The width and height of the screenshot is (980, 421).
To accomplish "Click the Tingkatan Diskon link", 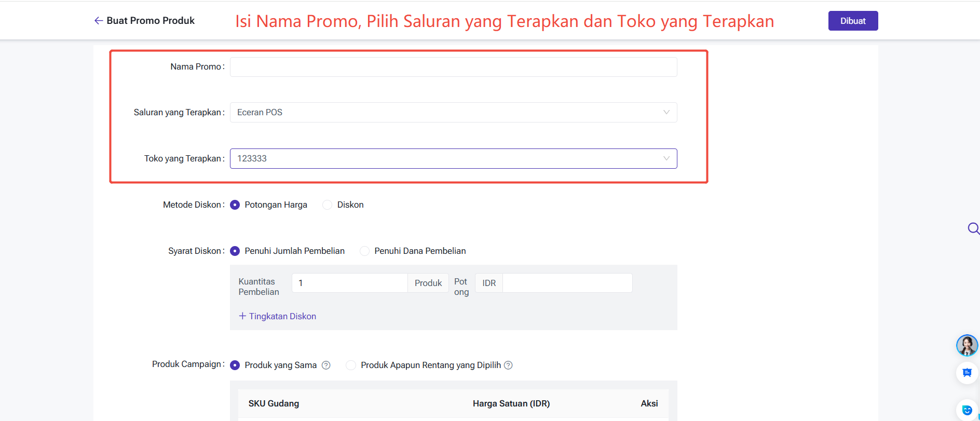I will click(282, 316).
